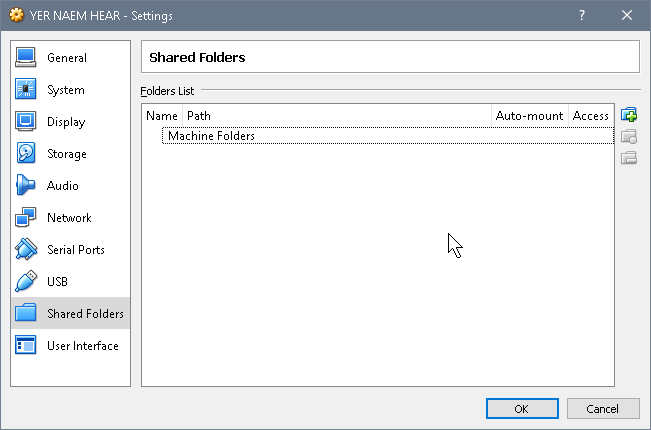Open the USB plug icon
This screenshot has height=430, width=651.
26,281
